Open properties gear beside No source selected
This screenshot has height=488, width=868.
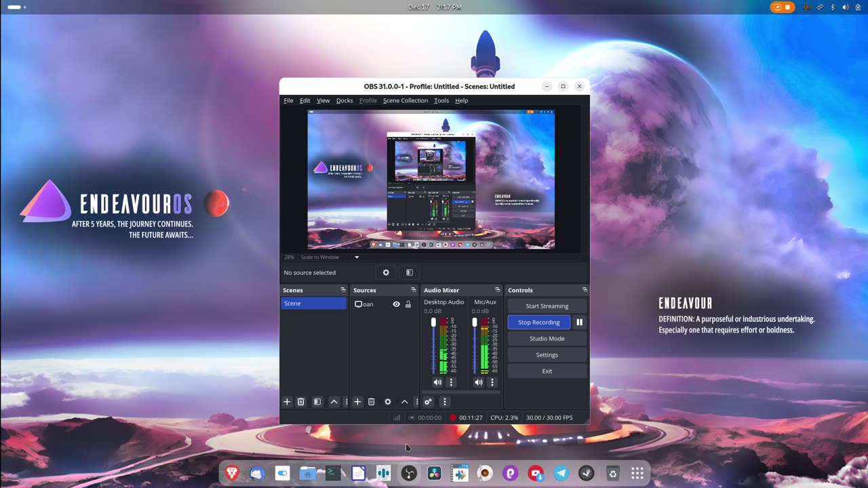pyautogui.click(x=386, y=272)
